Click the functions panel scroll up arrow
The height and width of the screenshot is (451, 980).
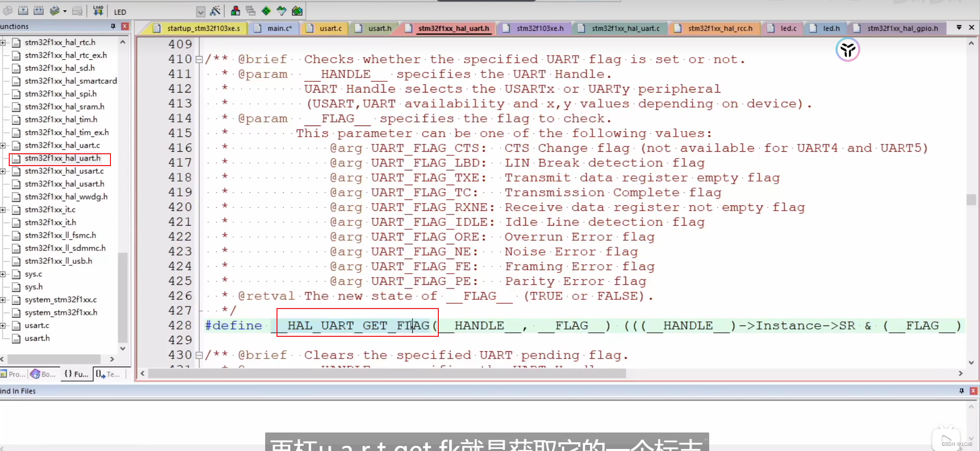[123, 42]
